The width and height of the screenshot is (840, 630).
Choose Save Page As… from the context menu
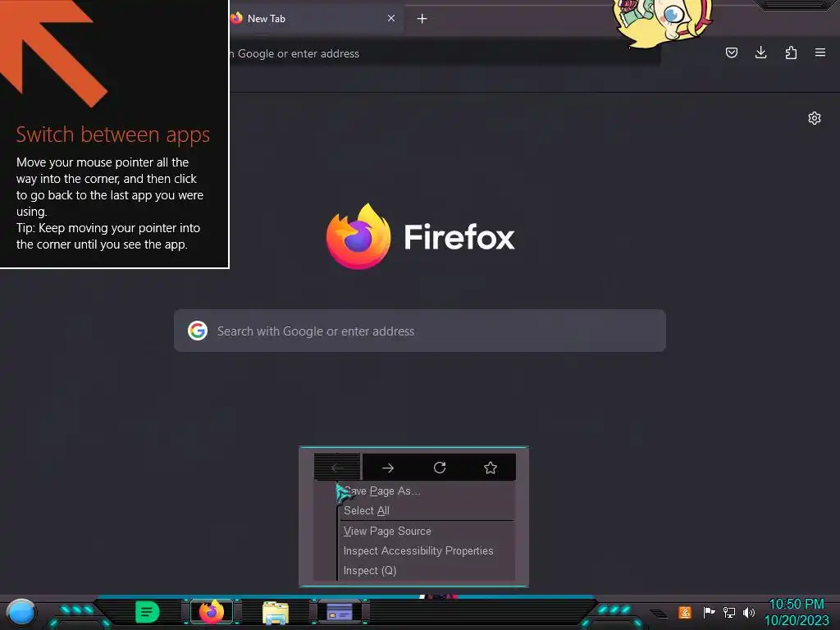(x=382, y=491)
